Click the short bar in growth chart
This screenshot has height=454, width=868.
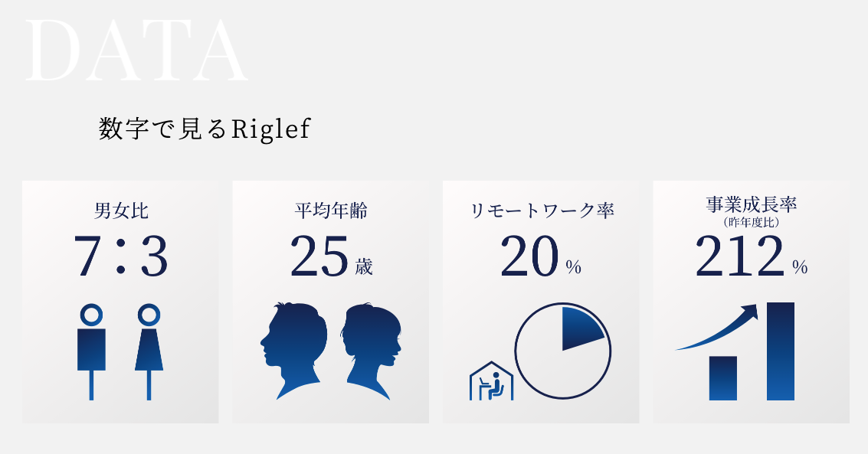click(722, 378)
